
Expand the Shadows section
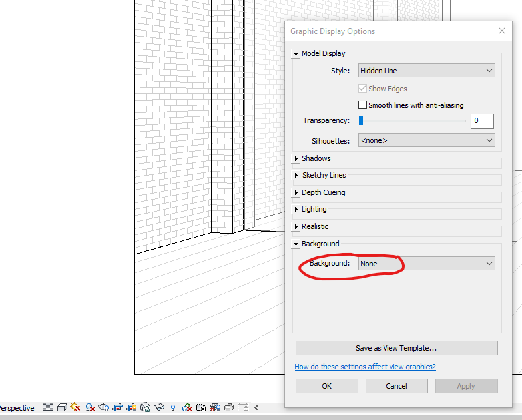click(x=296, y=158)
